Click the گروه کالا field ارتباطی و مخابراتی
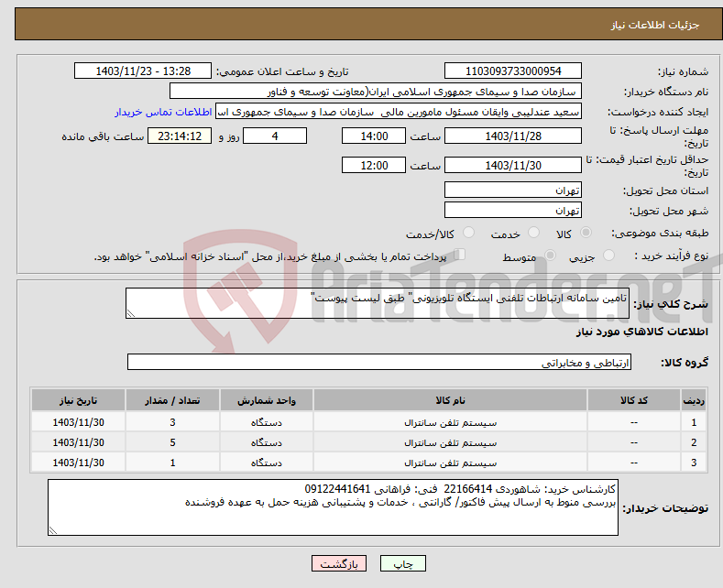Viewport: 723px width, 588px height. (379, 362)
